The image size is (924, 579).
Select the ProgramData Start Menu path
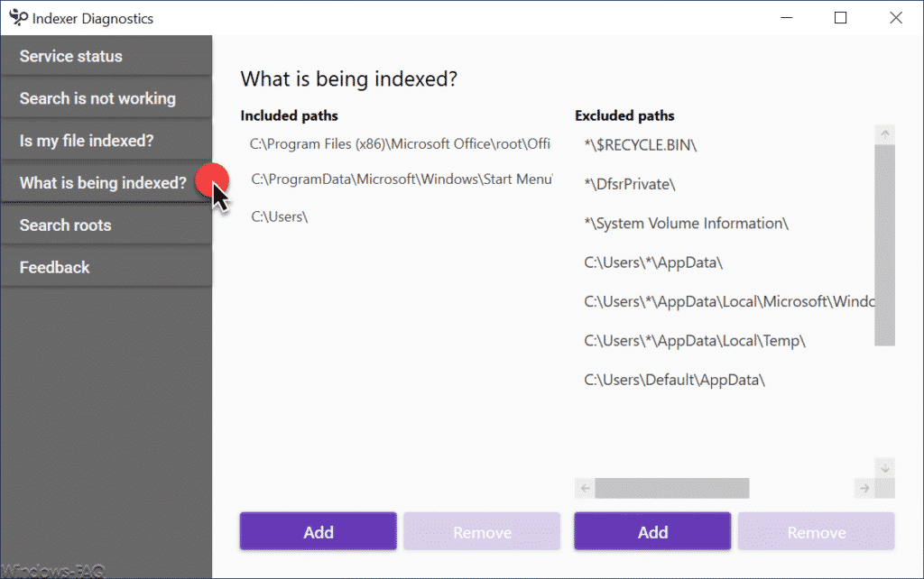coord(402,179)
